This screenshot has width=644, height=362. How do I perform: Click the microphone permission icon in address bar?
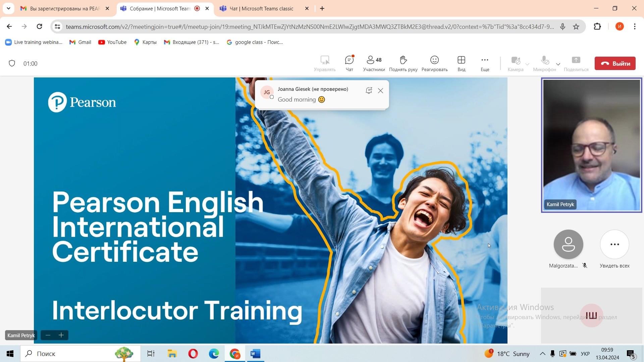click(x=562, y=26)
